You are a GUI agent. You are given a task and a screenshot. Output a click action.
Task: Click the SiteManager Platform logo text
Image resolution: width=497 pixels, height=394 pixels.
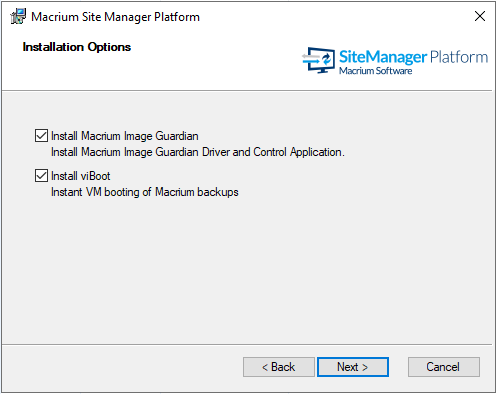tap(413, 57)
